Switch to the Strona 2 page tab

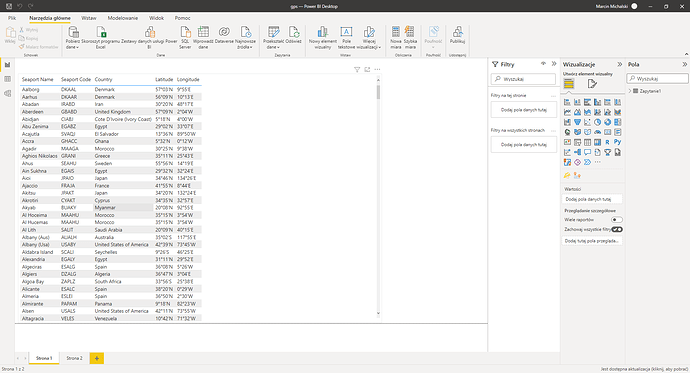(74, 358)
